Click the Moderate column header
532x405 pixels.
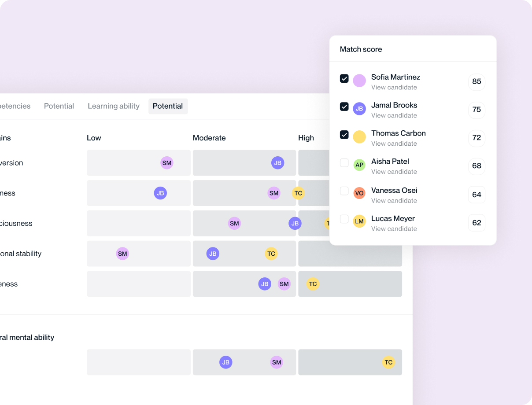(209, 138)
